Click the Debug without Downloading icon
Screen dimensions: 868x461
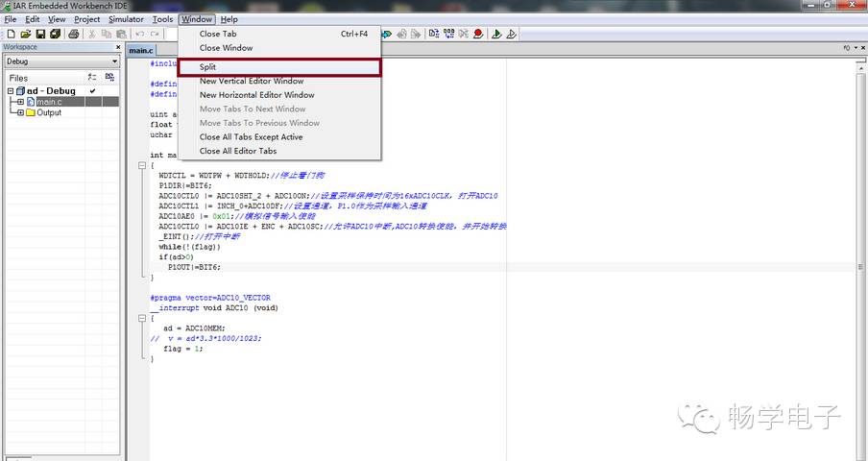512,34
